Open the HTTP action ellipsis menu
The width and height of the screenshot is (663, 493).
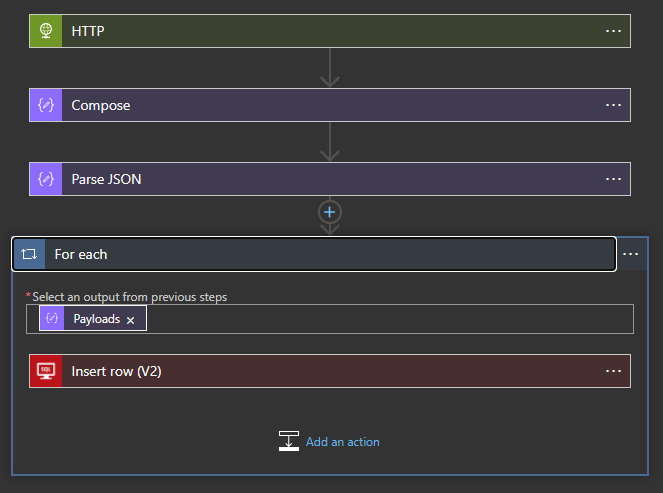pyautogui.click(x=613, y=31)
